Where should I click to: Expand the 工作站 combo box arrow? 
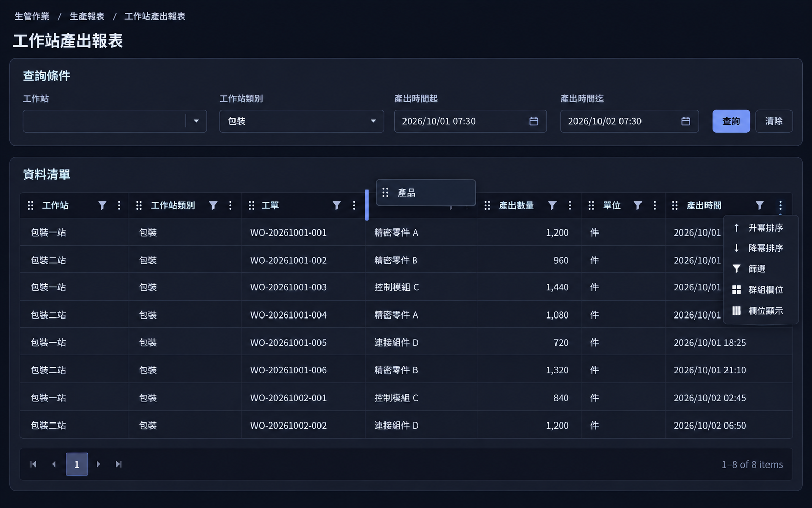coord(196,121)
